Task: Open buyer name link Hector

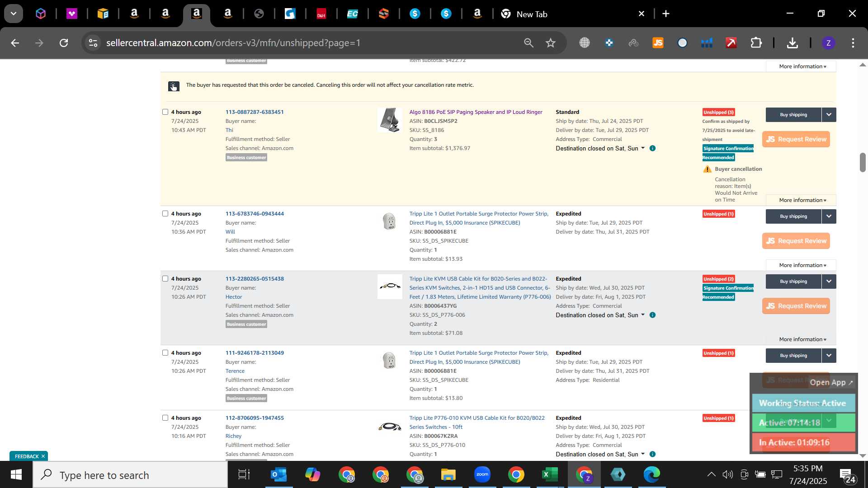Action: point(234,297)
